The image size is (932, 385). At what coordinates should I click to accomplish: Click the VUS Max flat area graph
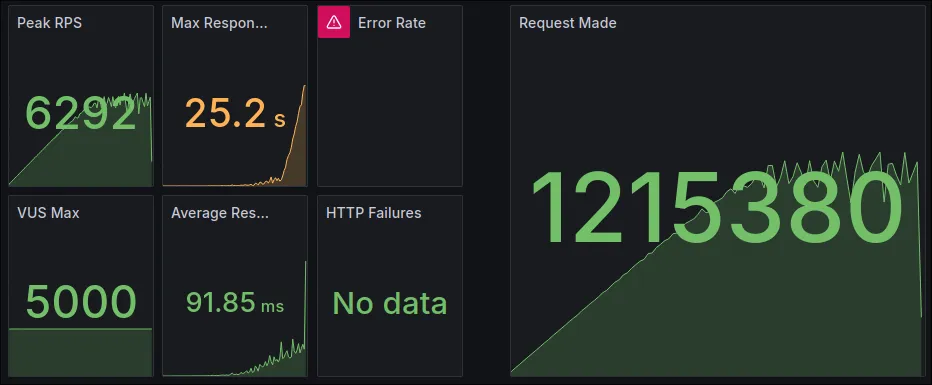(x=80, y=352)
